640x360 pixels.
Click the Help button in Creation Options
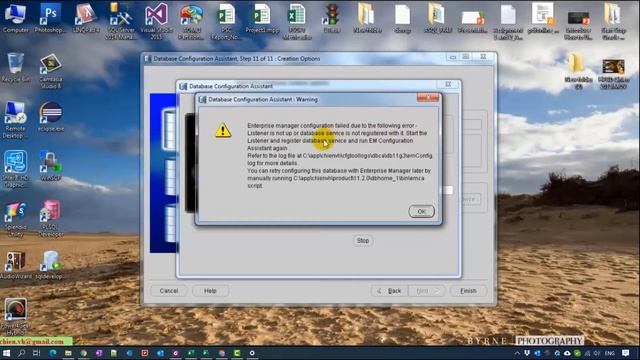click(x=210, y=291)
